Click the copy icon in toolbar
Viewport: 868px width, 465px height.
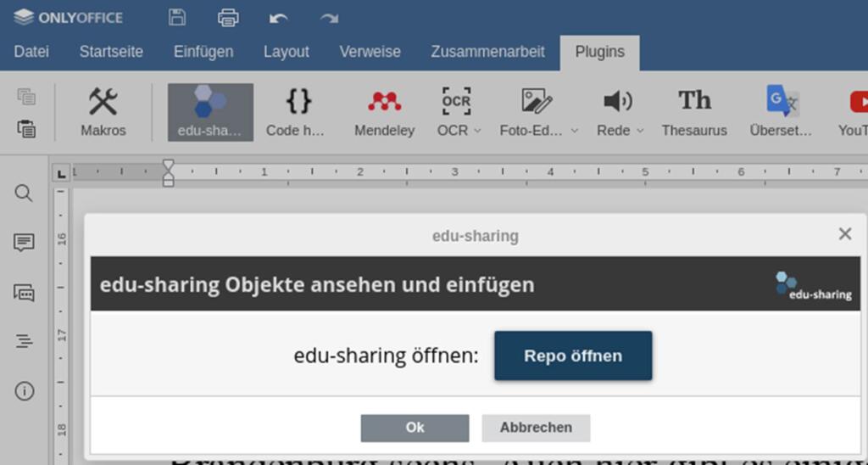pyautogui.click(x=26, y=97)
